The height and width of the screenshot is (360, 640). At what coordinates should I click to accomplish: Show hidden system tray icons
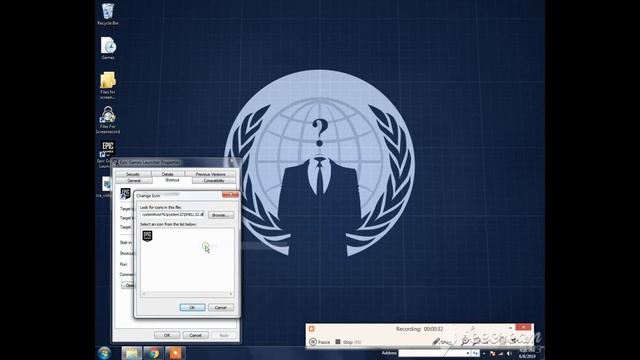point(484,353)
